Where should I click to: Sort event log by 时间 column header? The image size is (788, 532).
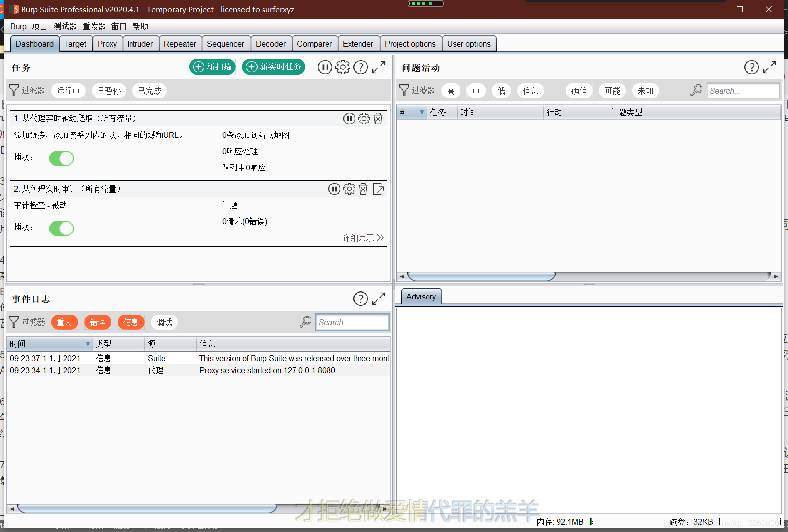[x=49, y=344]
